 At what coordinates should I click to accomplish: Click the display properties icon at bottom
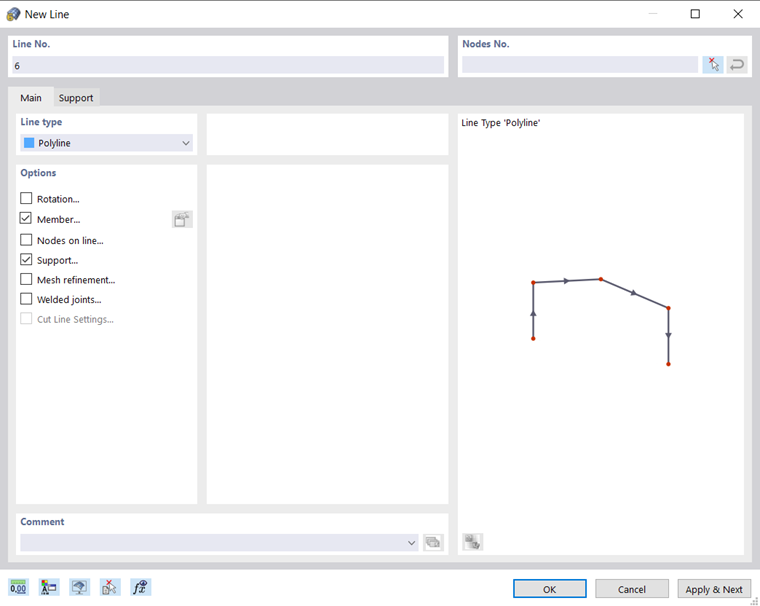coord(49,587)
